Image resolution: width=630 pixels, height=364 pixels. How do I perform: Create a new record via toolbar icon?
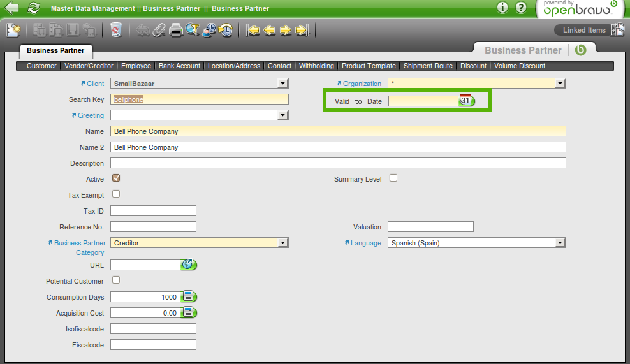(x=13, y=30)
